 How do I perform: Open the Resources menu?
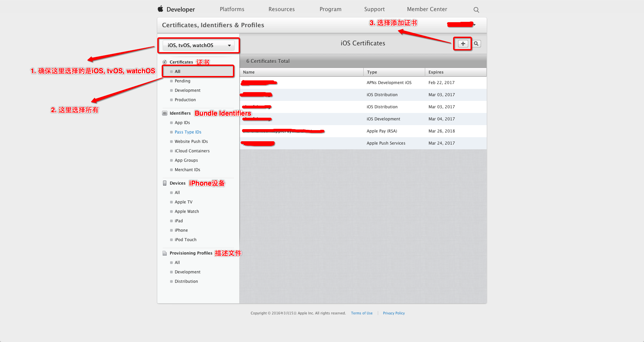tap(282, 9)
